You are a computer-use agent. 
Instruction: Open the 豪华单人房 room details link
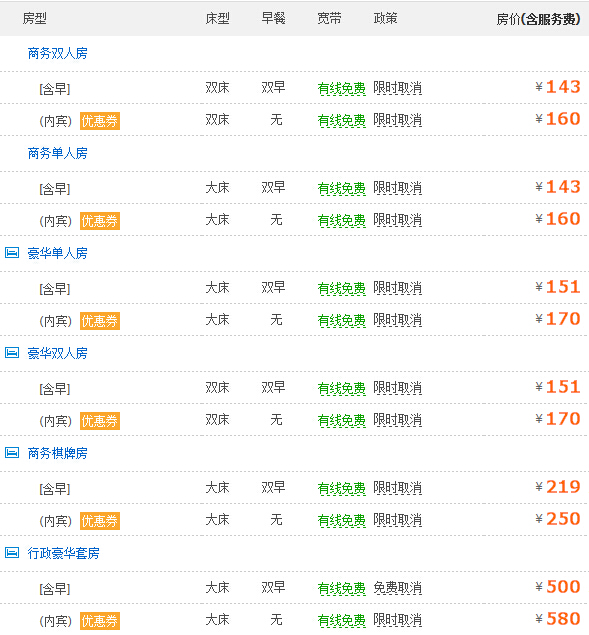click(58, 253)
